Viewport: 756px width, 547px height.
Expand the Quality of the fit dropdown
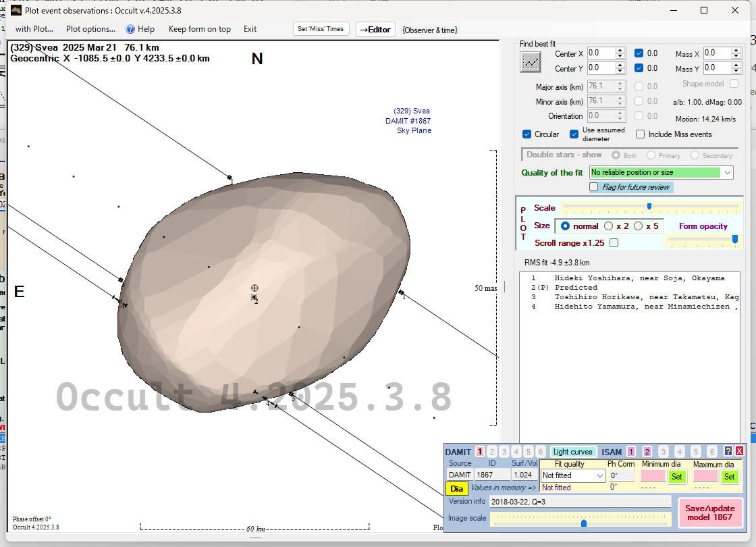pos(727,173)
